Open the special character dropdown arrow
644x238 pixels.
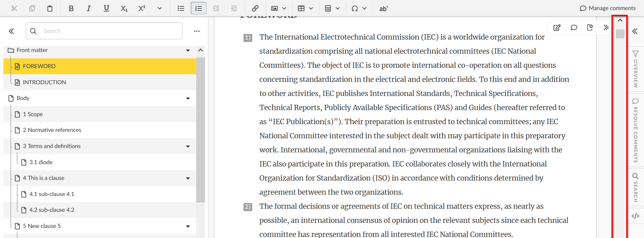pyautogui.click(x=365, y=8)
